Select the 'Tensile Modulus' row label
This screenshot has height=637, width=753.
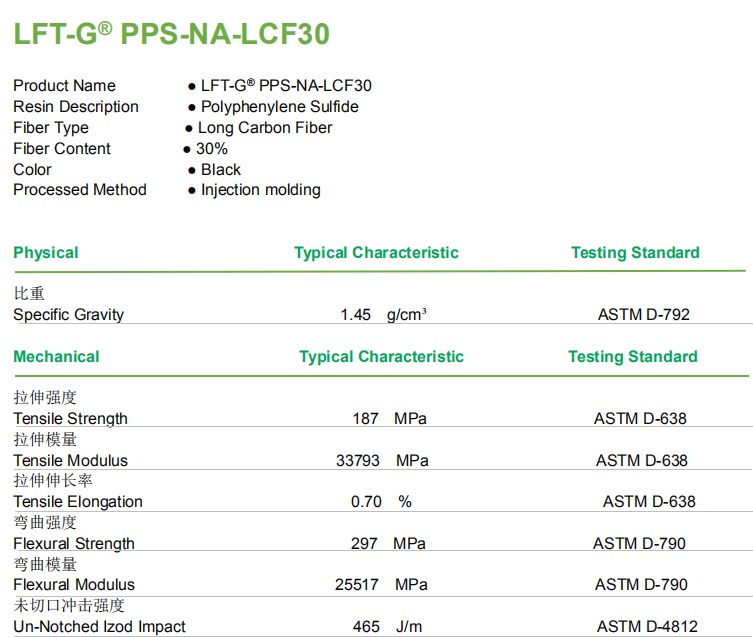(x=71, y=460)
